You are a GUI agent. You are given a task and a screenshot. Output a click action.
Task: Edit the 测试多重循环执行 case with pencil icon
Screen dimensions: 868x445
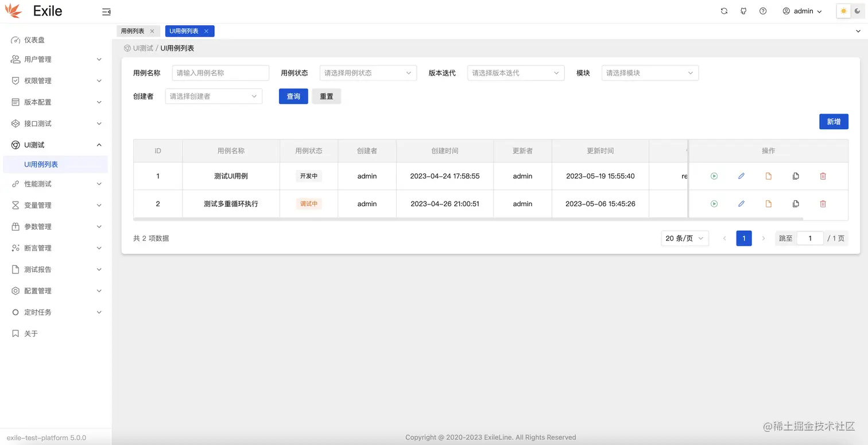pos(741,203)
